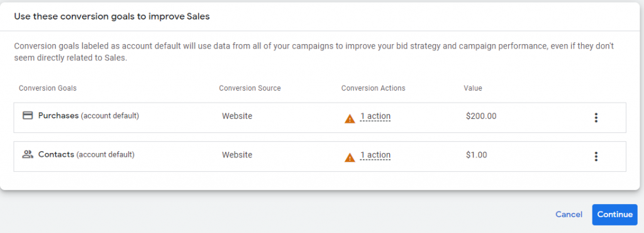Open the three-dot menu for Purchases
This screenshot has height=233, width=644.
pos(596,118)
